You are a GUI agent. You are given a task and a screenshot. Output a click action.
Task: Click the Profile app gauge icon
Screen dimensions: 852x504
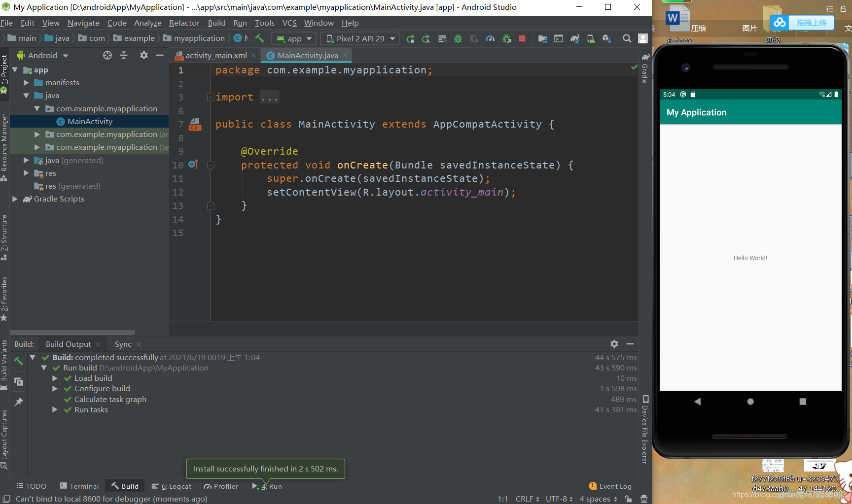[490, 38]
